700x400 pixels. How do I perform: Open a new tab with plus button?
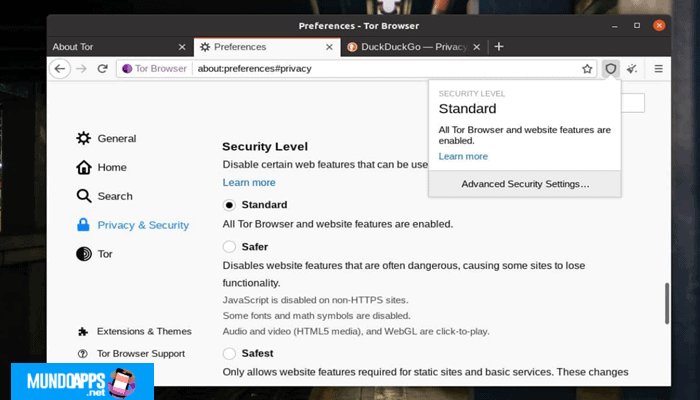click(499, 47)
